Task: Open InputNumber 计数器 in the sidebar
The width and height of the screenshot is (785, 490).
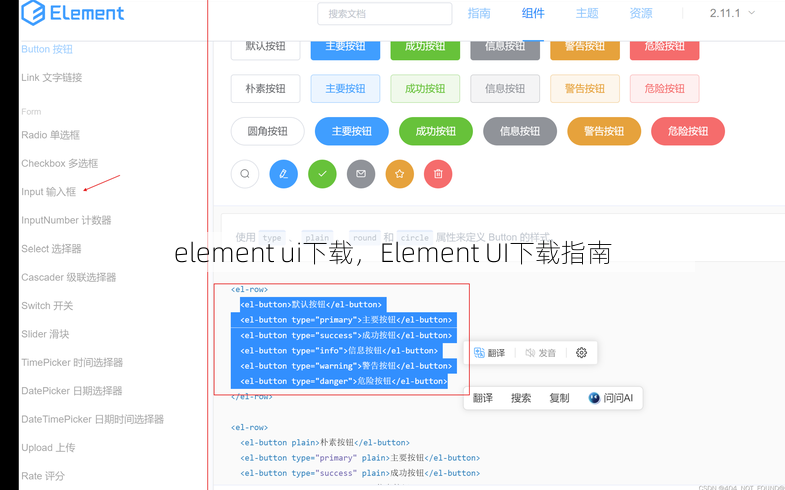Action: coord(66,220)
